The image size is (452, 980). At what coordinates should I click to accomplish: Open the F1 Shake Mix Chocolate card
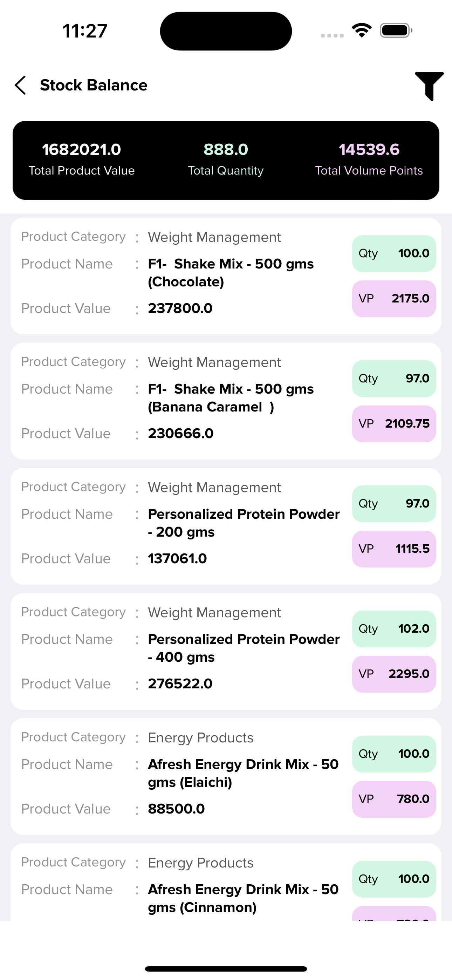(x=226, y=276)
